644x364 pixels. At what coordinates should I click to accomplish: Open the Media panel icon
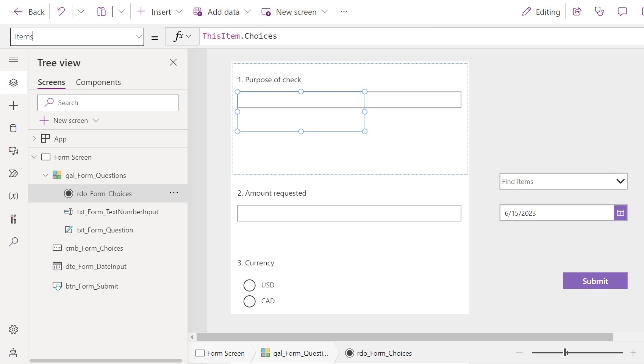click(x=14, y=151)
